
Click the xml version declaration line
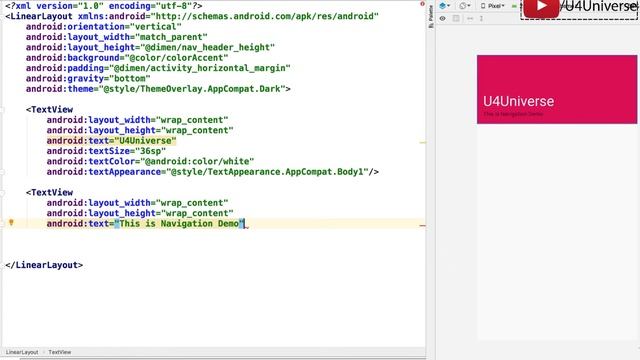pyautogui.click(x=104, y=6)
